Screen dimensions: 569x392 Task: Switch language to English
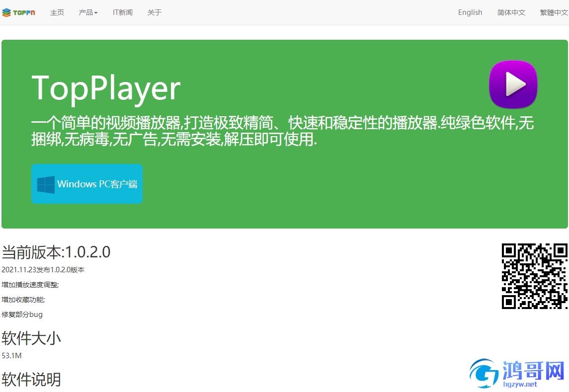tap(470, 13)
